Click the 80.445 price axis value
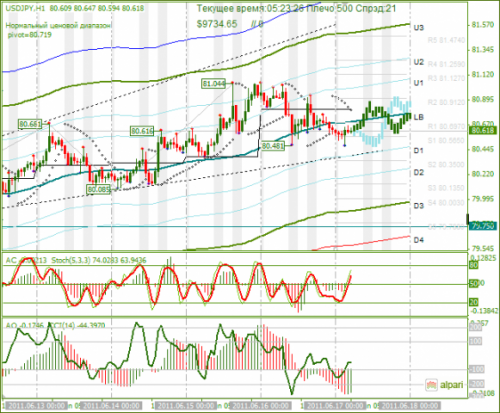The height and width of the screenshot is (413, 500). click(x=483, y=149)
